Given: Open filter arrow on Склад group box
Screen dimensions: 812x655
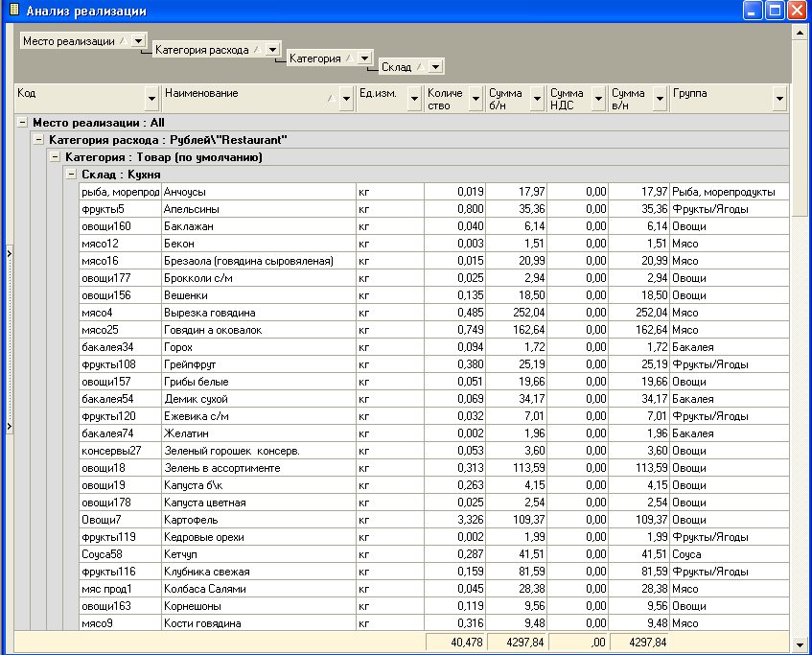Looking at the screenshot, I should point(435,66).
